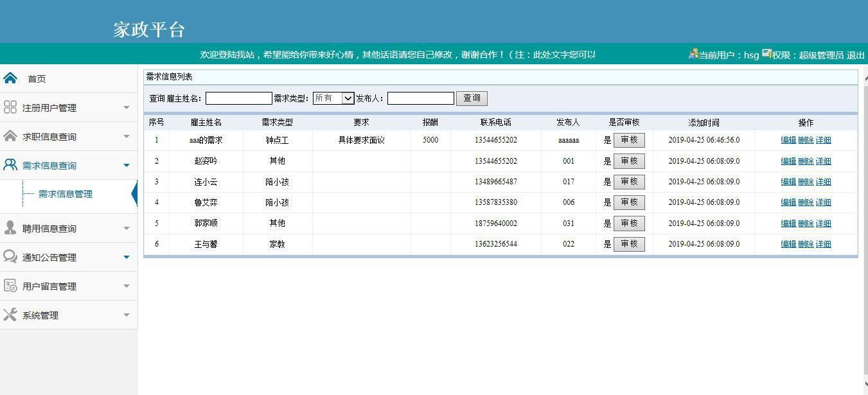The height and width of the screenshot is (395, 868).
Task: Click the person icon for 聘用信息查询
Action: [10, 228]
